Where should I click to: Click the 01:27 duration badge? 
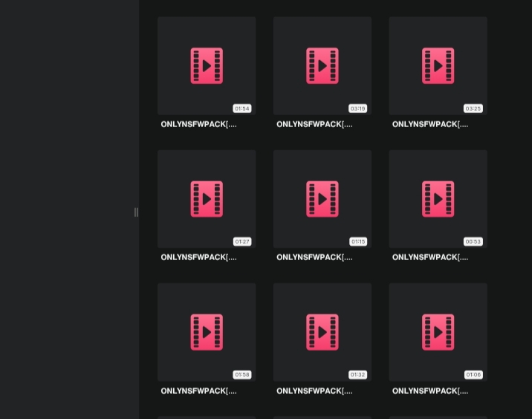242,241
